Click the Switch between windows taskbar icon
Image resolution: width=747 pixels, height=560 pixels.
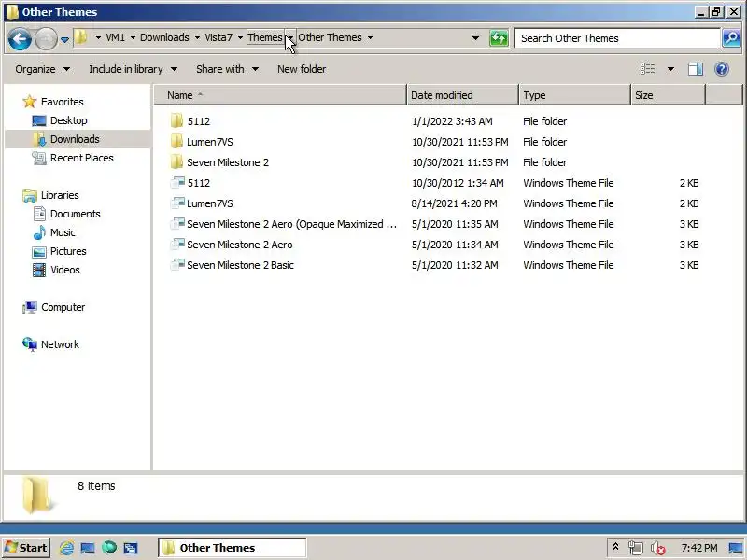131,548
